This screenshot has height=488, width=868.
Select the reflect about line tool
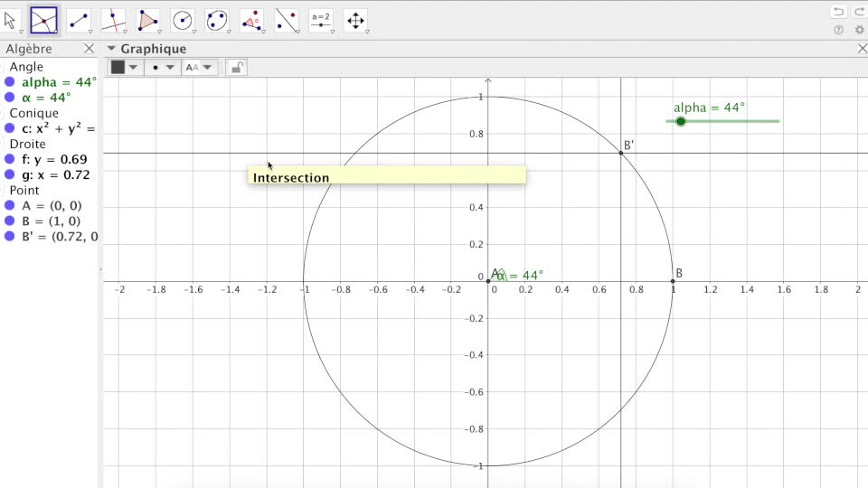point(287,20)
